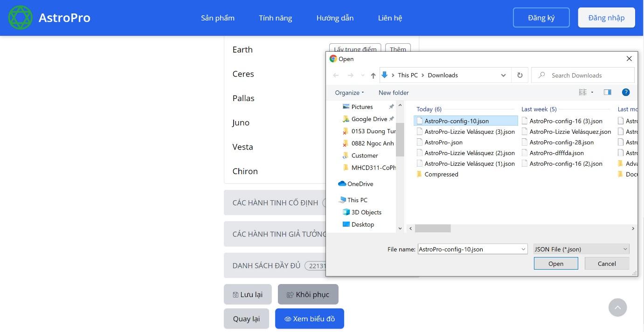
Task: Click the AstroPro logo icon
Action: [20, 18]
